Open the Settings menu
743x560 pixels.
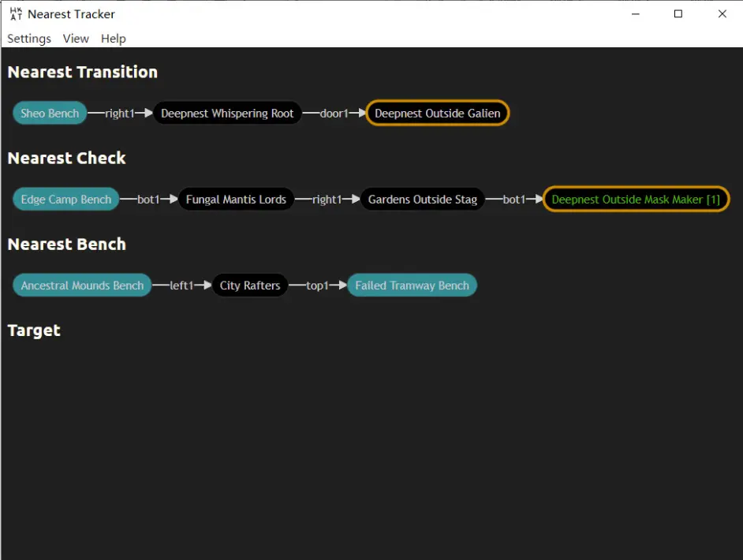click(29, 39)
